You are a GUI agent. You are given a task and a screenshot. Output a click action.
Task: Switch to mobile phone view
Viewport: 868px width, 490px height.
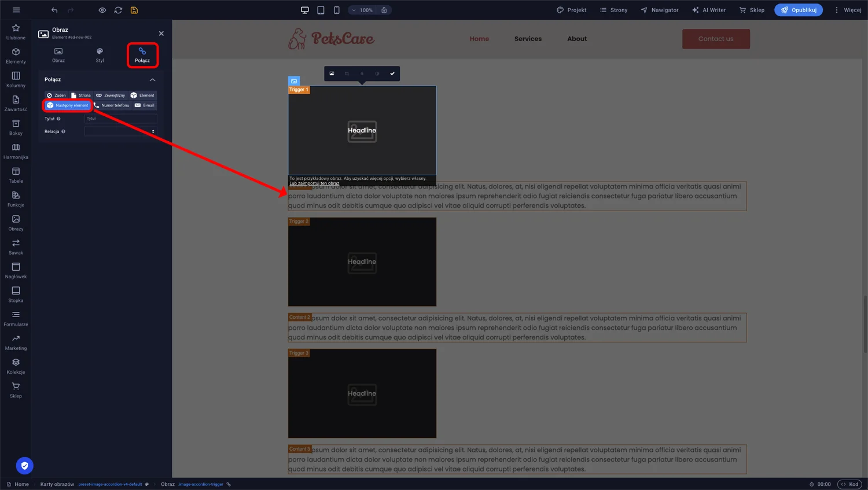coord(336,10)
